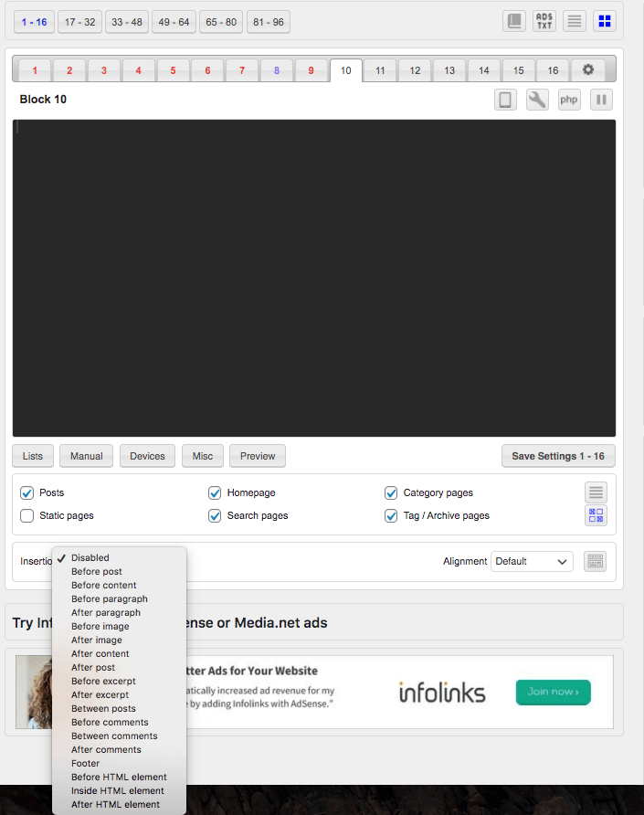
Task: Pick Before paragraph insertion
Action: tap(119, 598)
